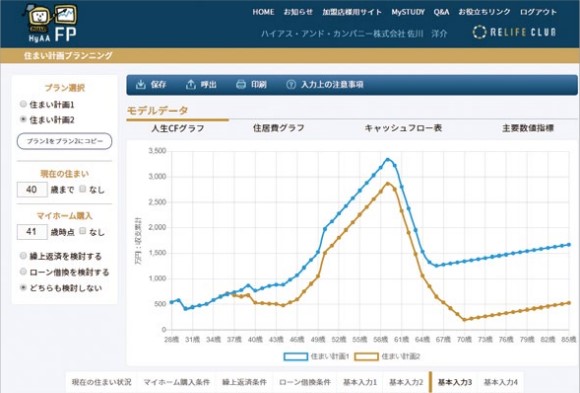
Task: Switch to 主要数値指標 tab
Action: 528,128
